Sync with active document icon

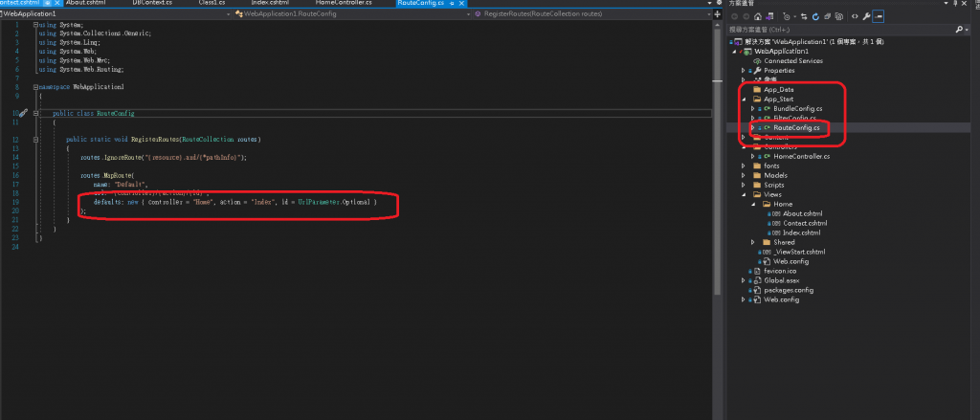pyautogui.click(x=804, y=16)
